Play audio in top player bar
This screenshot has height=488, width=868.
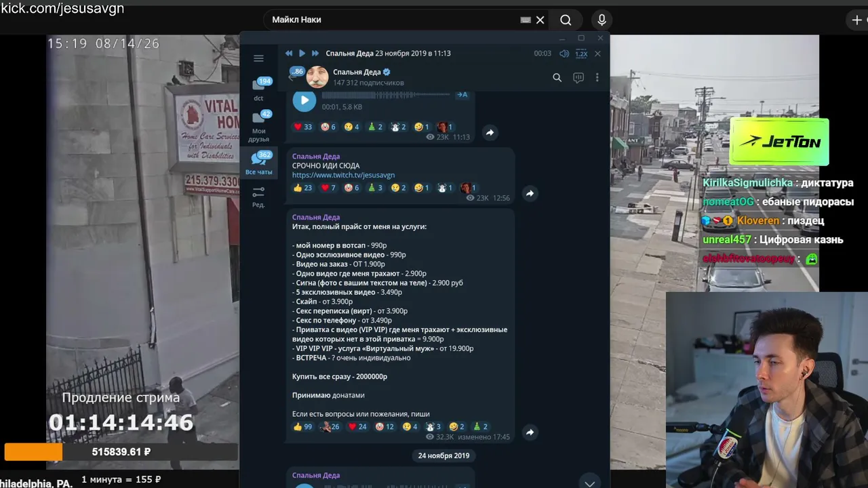click(302, 54)
